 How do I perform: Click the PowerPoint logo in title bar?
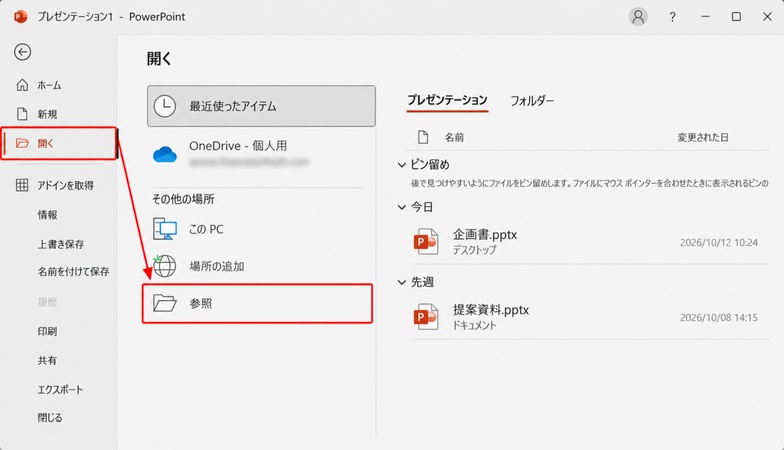pyautogui.click(x=20, y=16)
